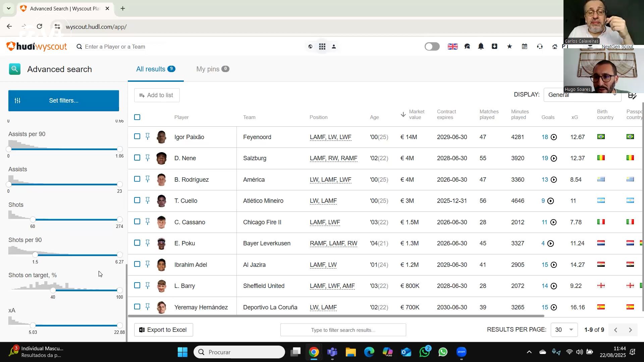The width and height of the screenshot is (644, 362).
Task: Expand the results per page dropdown
Action: click(x=564, y=330)
